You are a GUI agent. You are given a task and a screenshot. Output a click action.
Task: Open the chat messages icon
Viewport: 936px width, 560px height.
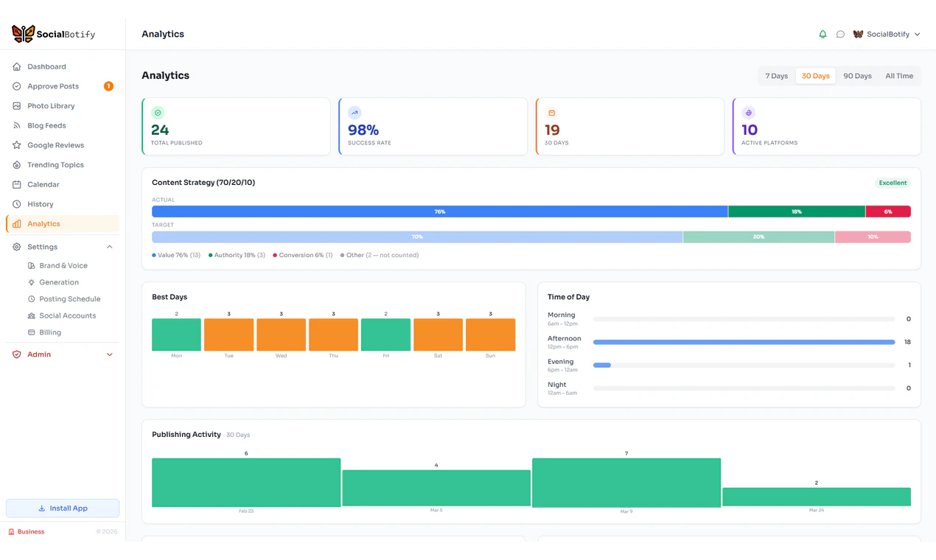coord(840,34)
